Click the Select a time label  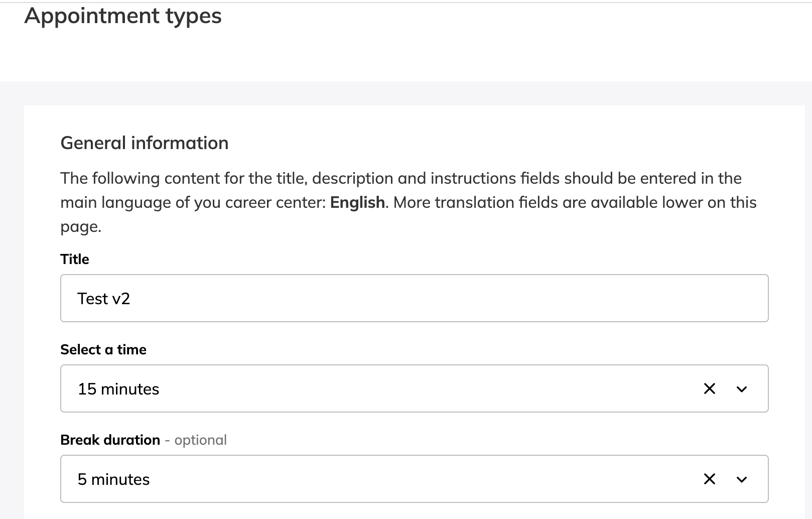tap(103, 349)
